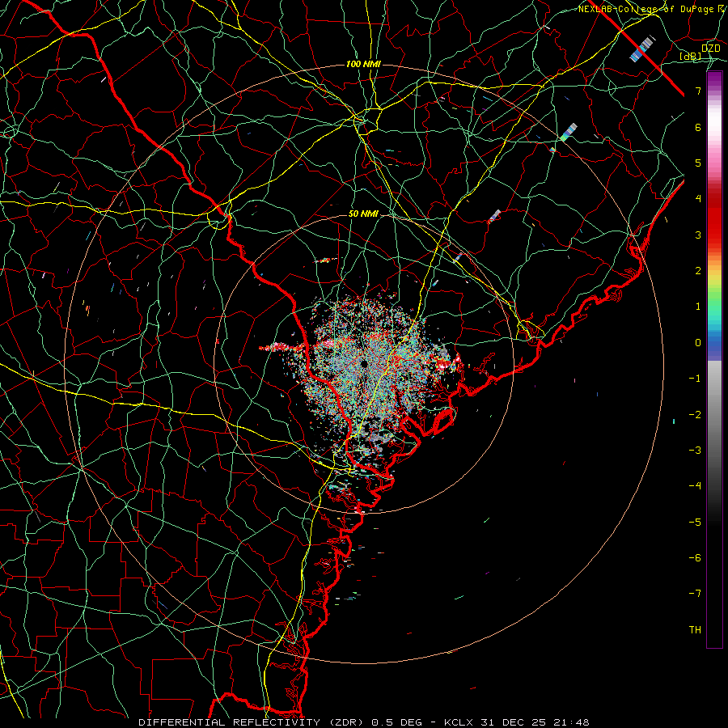Click the "4" value on the color scale

(698, 198)
